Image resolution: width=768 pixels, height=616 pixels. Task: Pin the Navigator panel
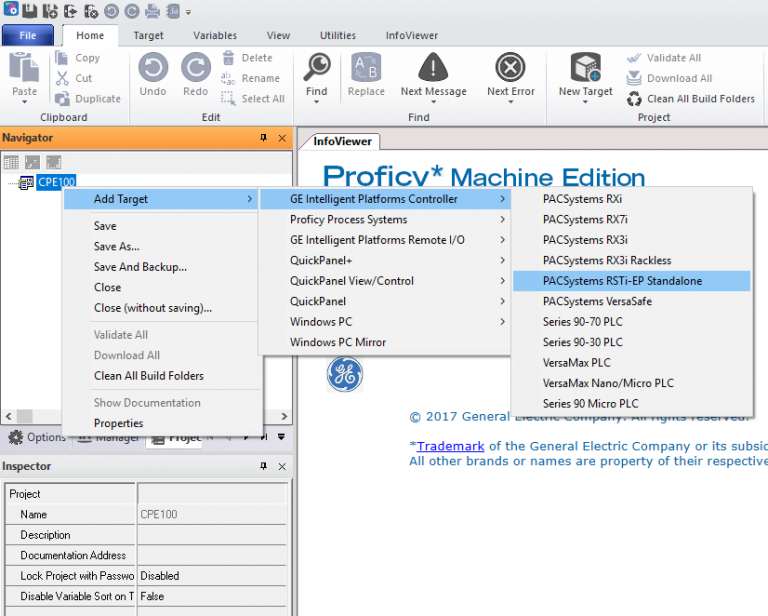pos(264,138)
